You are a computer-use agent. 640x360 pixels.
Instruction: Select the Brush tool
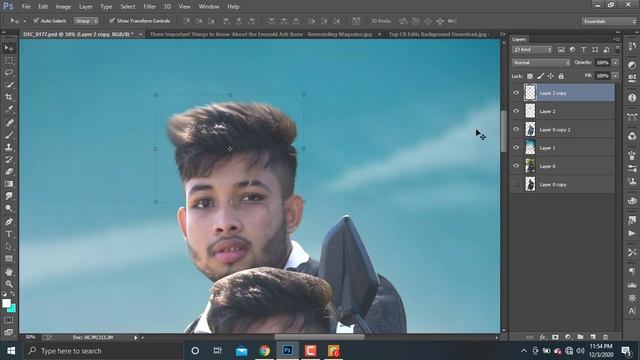pyautogui.click(x=9, y=135)
